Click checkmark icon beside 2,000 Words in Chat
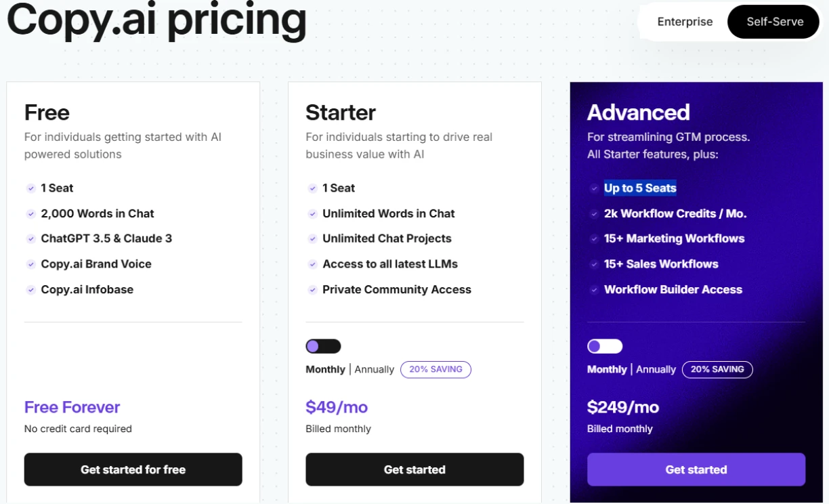This screenshot has width=829, height=504. (x=30, y=213)
